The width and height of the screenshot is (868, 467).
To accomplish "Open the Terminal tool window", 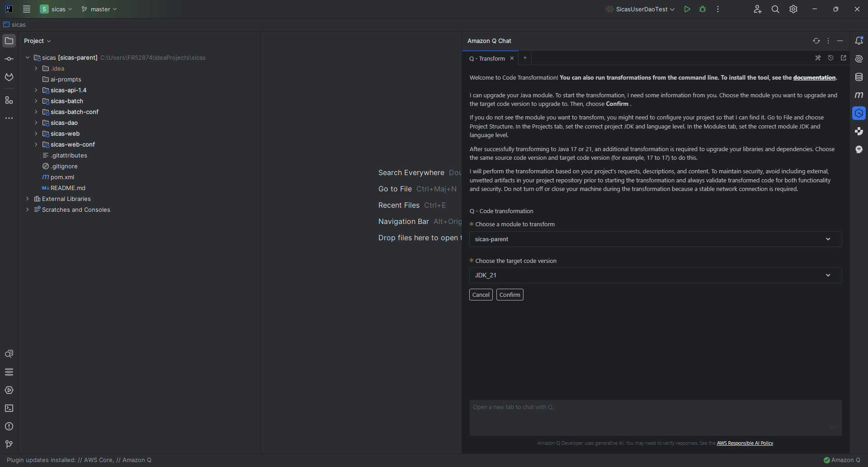I will pyautogui.click(x=9, y=408).
